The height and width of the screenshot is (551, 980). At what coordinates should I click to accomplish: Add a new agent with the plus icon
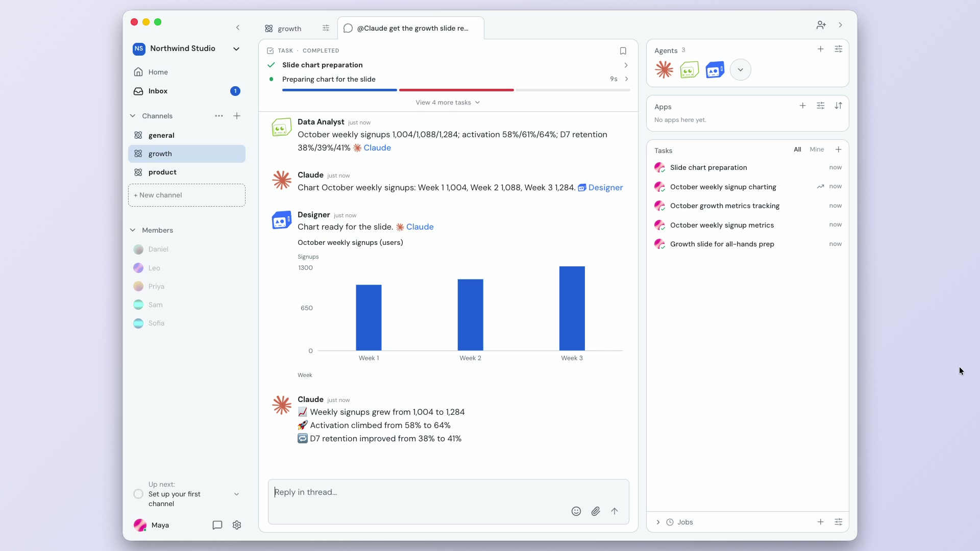click(x=820, y=49)
